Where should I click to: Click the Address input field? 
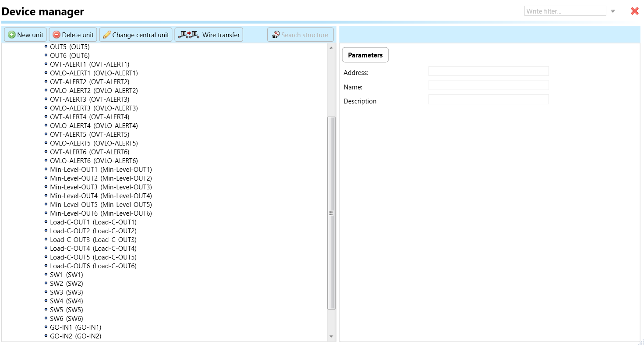(488, 71)
